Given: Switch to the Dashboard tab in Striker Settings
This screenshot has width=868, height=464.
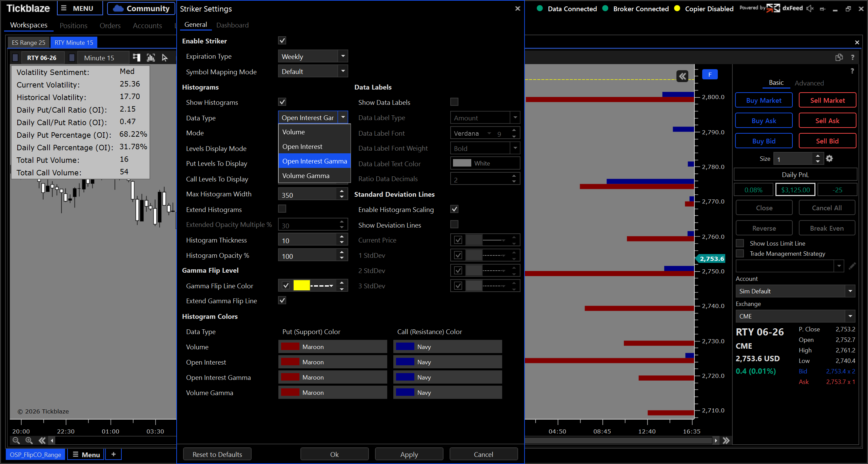Looking at the screenshot, I should pyautogui.click(x=233, y=25).
